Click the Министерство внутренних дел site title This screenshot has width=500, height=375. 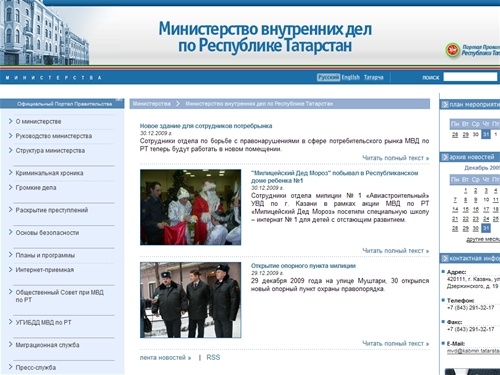[265, 37]
